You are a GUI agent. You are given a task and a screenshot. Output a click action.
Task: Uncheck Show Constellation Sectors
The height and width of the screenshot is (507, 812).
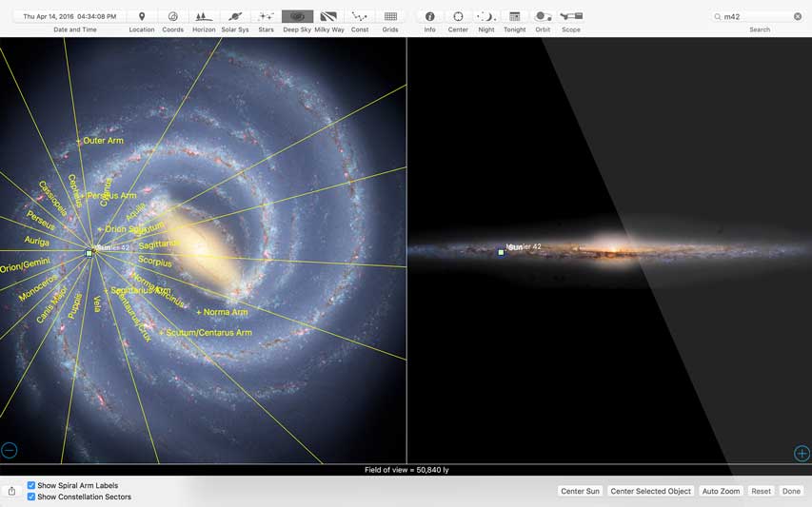click(x=31, y=497)
